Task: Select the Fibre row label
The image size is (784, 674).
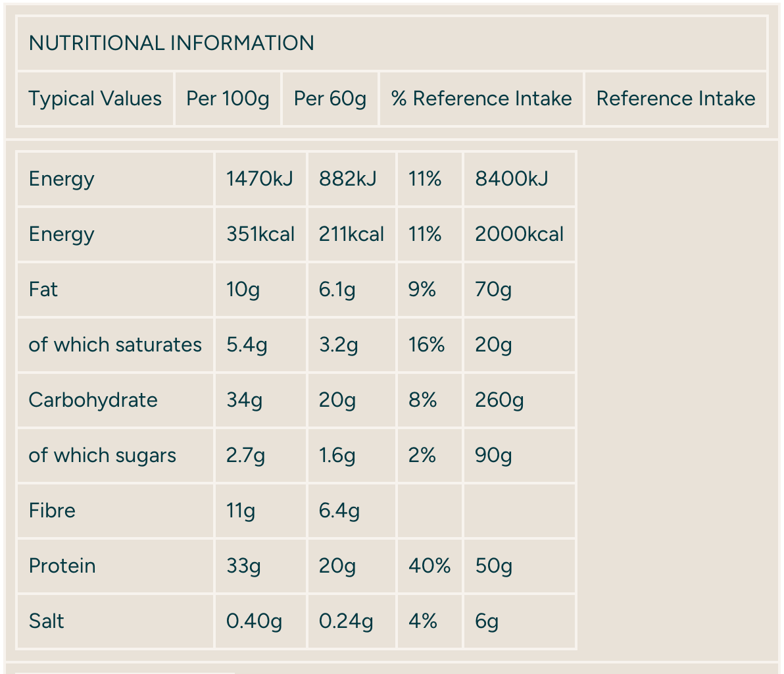Action: coord(52,511)
